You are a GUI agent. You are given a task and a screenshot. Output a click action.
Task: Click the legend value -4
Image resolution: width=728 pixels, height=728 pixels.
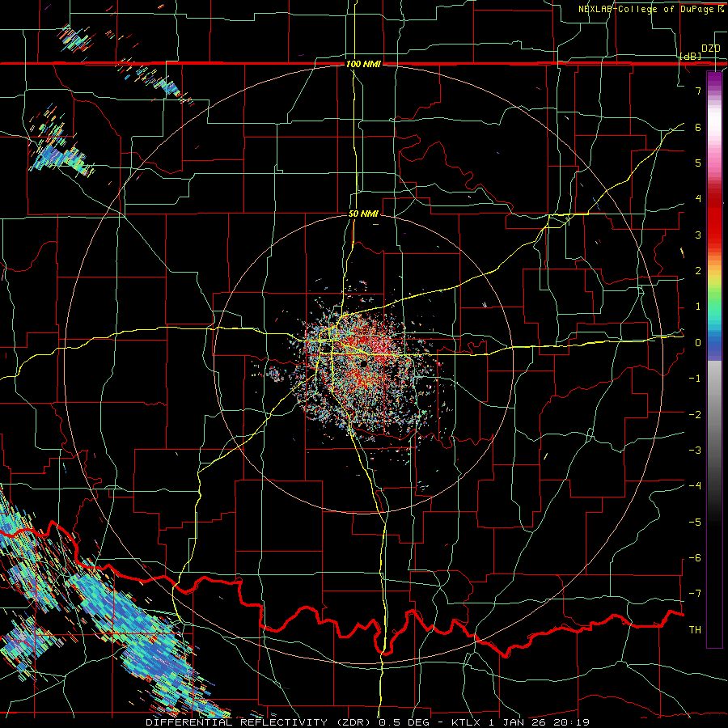695,486
